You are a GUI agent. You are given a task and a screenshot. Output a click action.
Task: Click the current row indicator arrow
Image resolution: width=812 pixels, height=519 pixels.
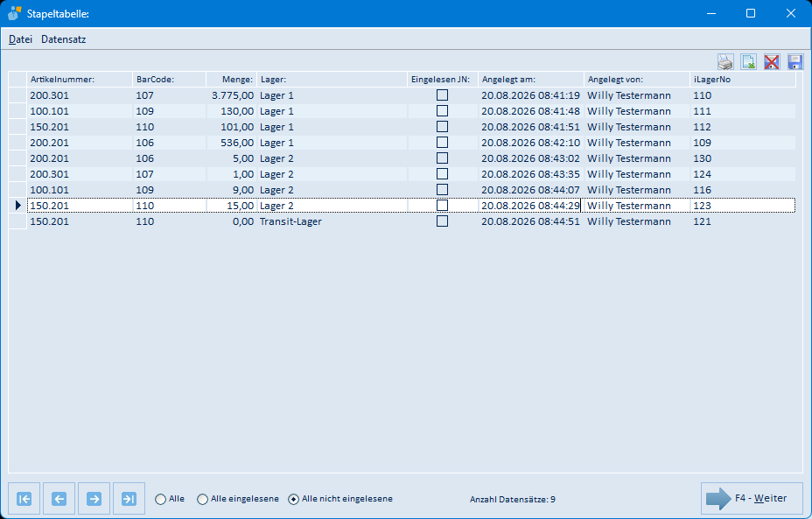coord(18,206)
